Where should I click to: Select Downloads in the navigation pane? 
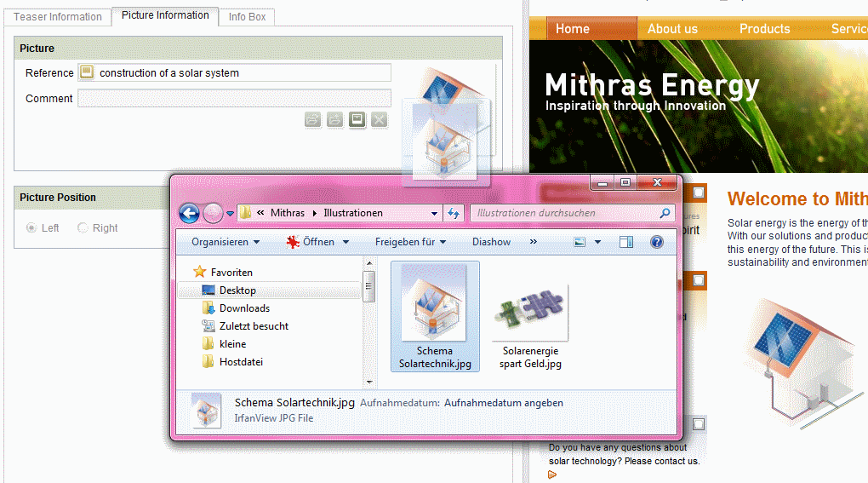coord(245,308)
